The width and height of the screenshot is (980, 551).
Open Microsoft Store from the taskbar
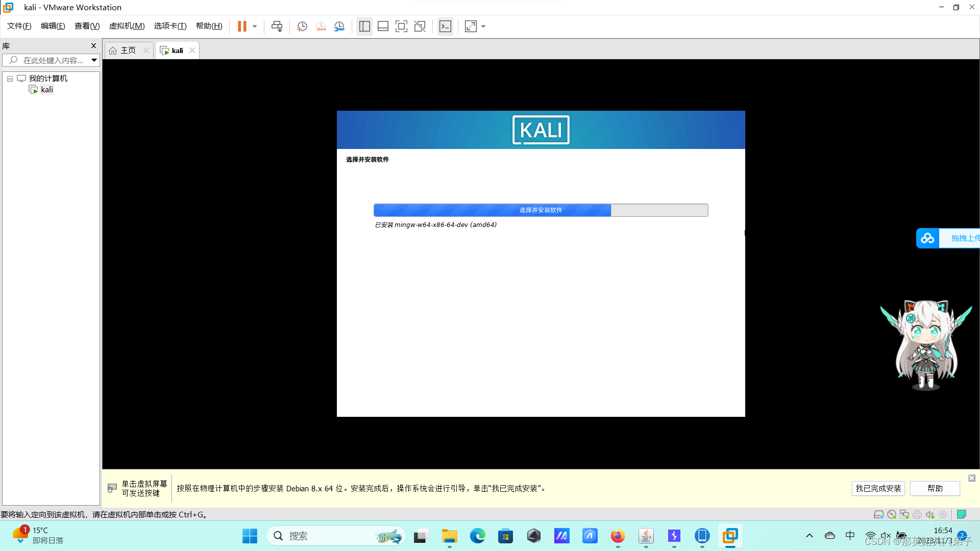click(x=505, y=536)
